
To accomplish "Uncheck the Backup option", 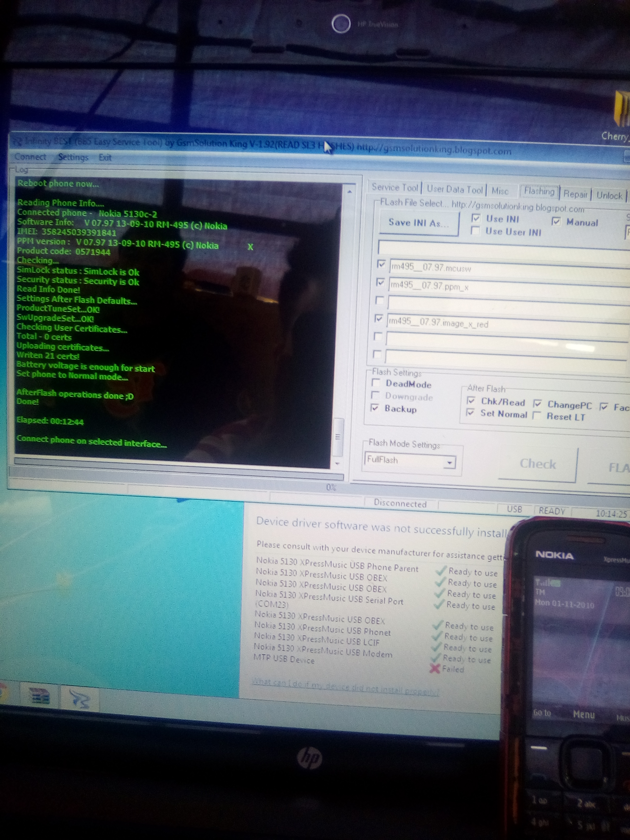I will 375,408.
